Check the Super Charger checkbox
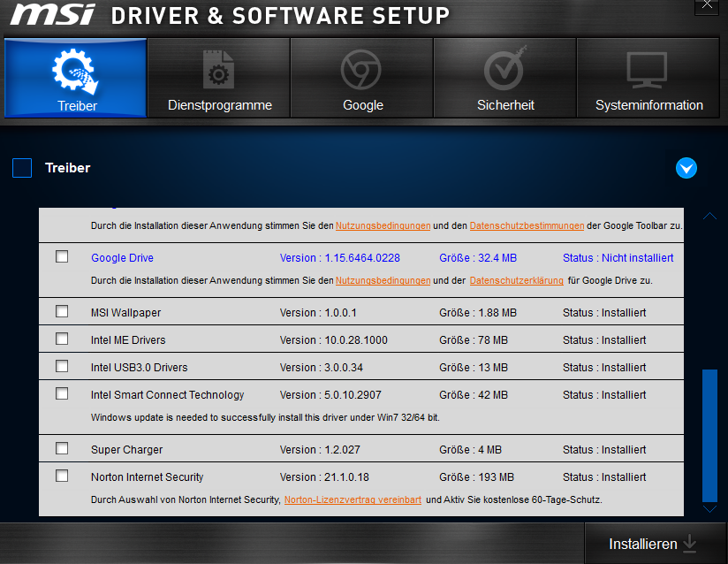 pyautogui.click(x=62, y=448)
